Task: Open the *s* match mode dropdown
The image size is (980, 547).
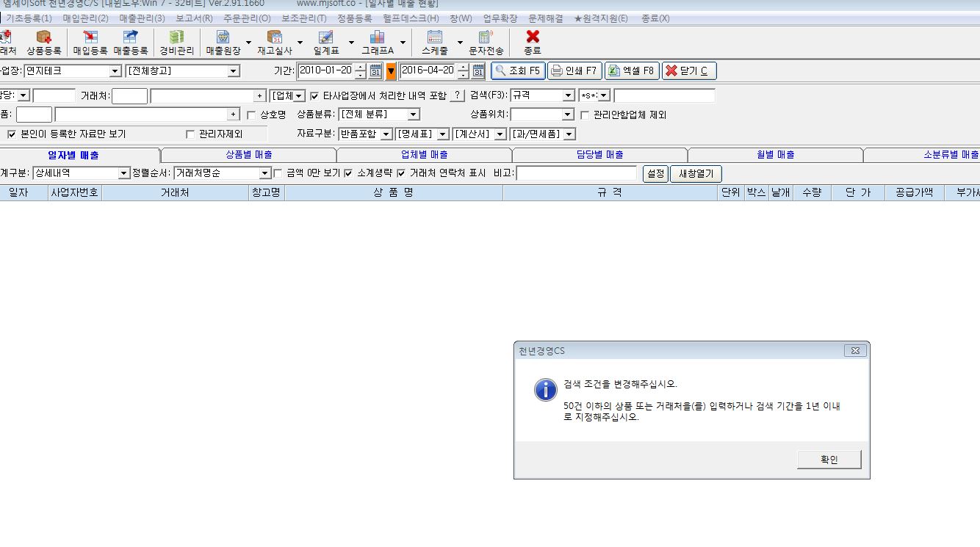Action: coord(605,95)
